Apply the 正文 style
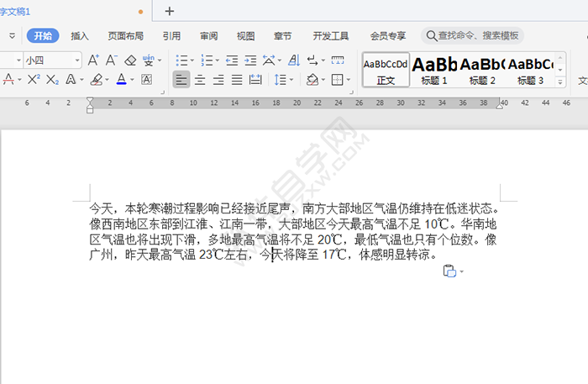 [386, 70]
